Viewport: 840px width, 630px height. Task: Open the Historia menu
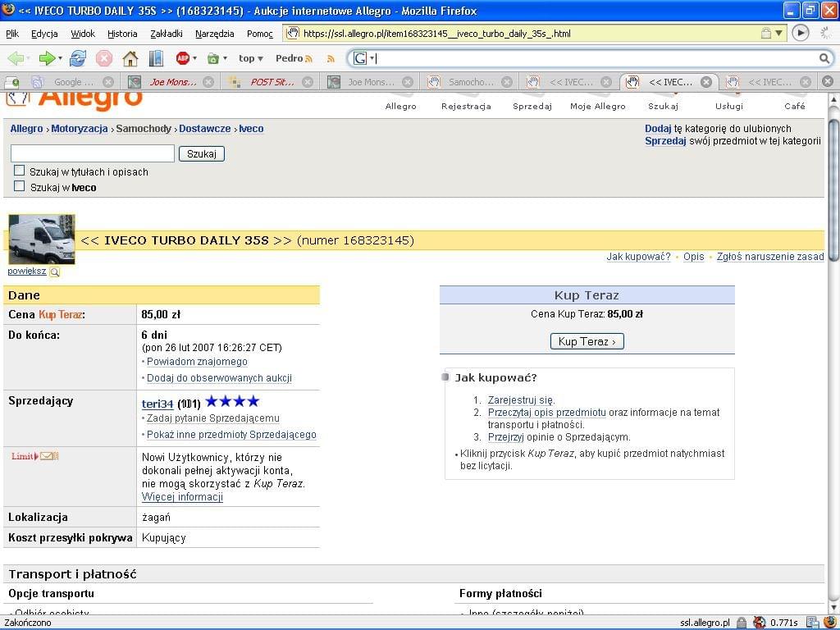123,34
